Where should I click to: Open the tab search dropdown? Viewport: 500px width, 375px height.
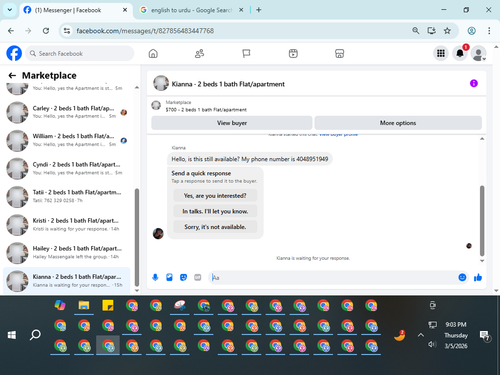coord(10,10)
